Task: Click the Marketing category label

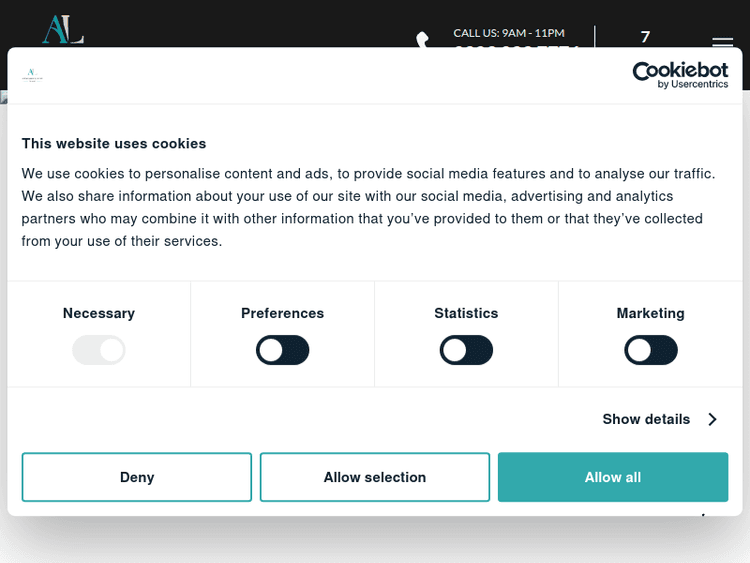Action: point(651,313)
